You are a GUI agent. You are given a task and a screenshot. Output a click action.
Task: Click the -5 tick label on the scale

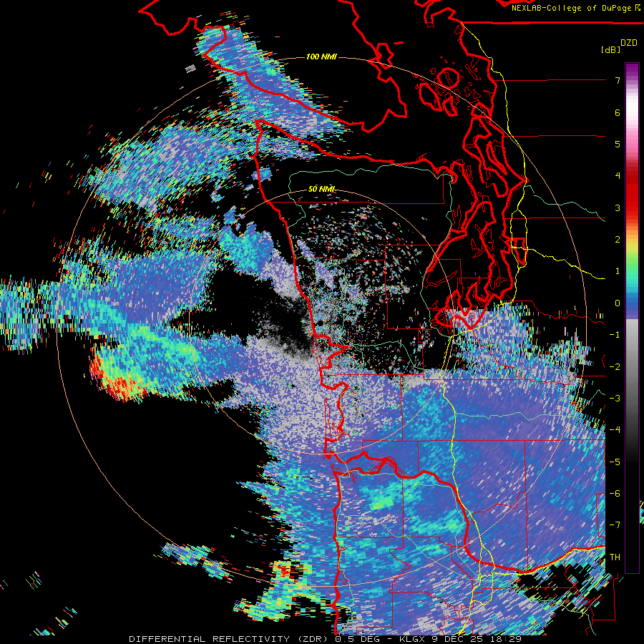point(615,462)
